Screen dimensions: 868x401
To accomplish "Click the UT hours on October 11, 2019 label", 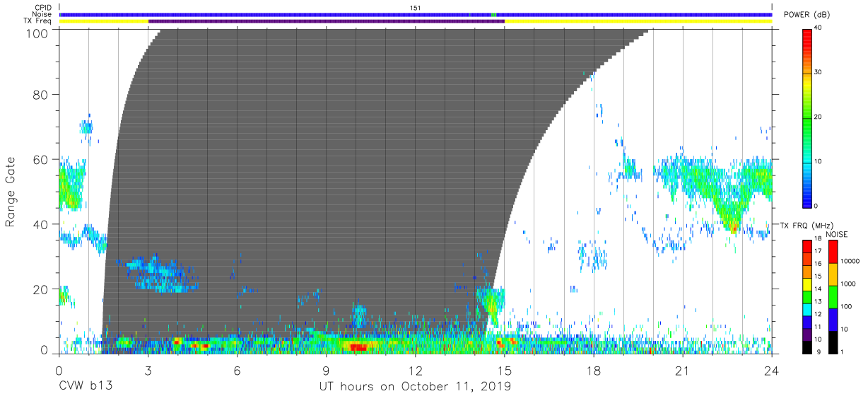I will [x=415, y=386].
